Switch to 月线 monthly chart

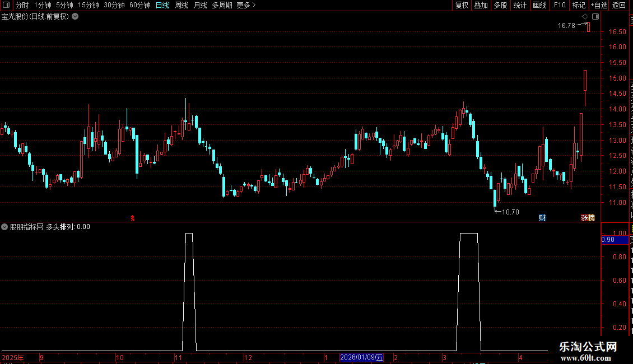point(200,5)
